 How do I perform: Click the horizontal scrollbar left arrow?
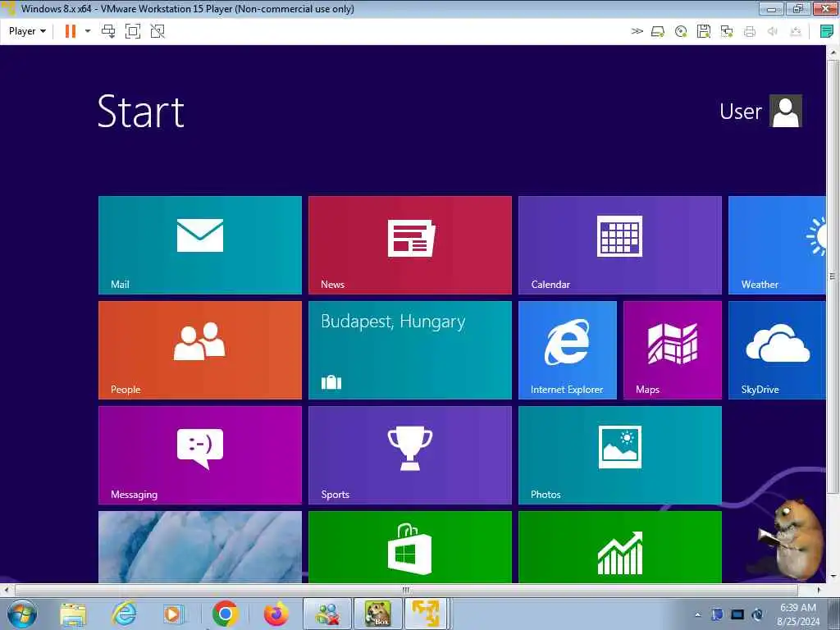coord(6,590)
